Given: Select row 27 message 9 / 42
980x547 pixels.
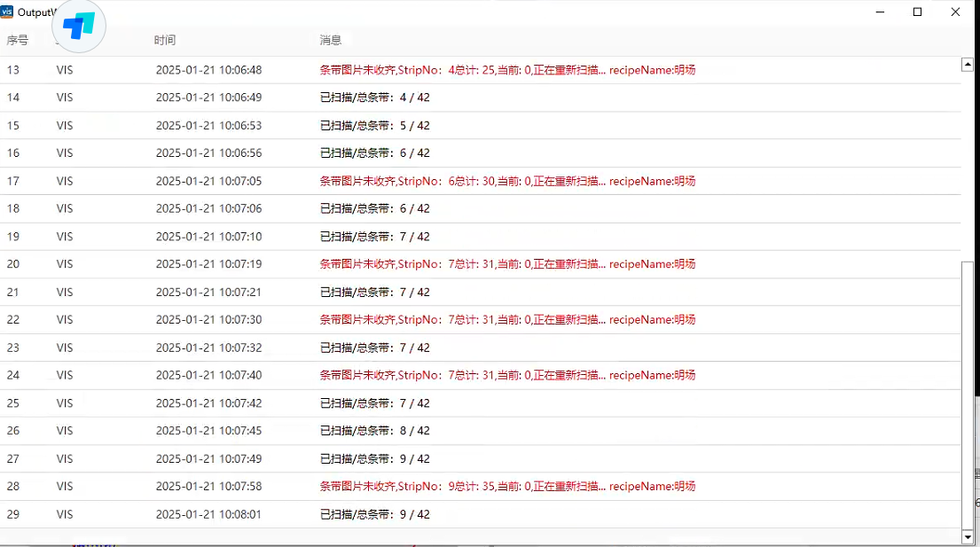Looking at the screenshot, I should click(x=375, y=459).
